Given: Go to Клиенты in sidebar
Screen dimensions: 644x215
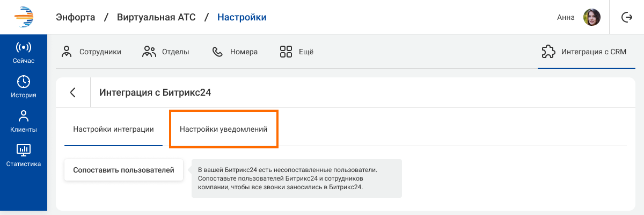Looking at the screenshot, I should click(24, 121).
